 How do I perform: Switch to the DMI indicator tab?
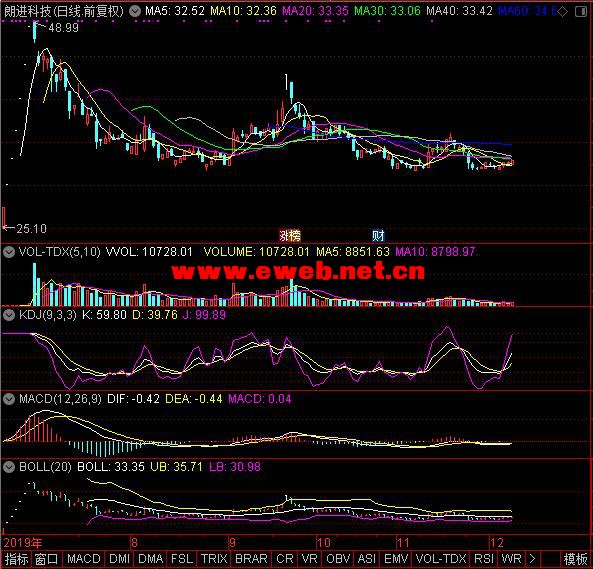pos(120,559)
